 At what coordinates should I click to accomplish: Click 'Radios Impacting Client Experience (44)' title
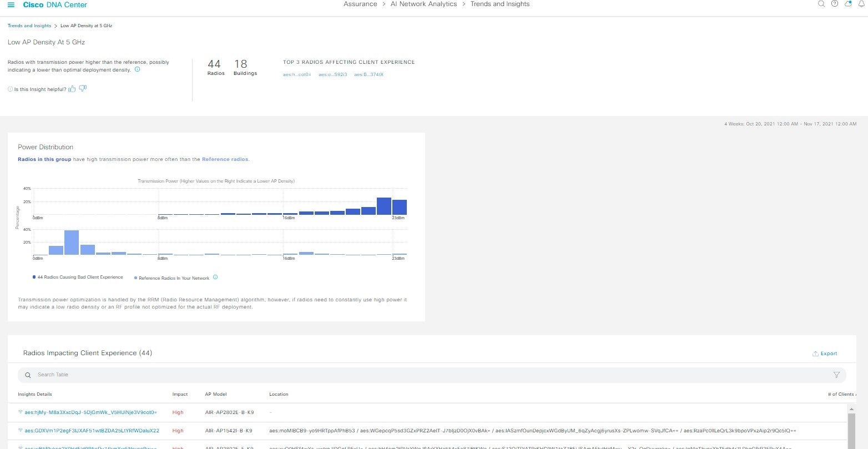click(x=88, y=353)
